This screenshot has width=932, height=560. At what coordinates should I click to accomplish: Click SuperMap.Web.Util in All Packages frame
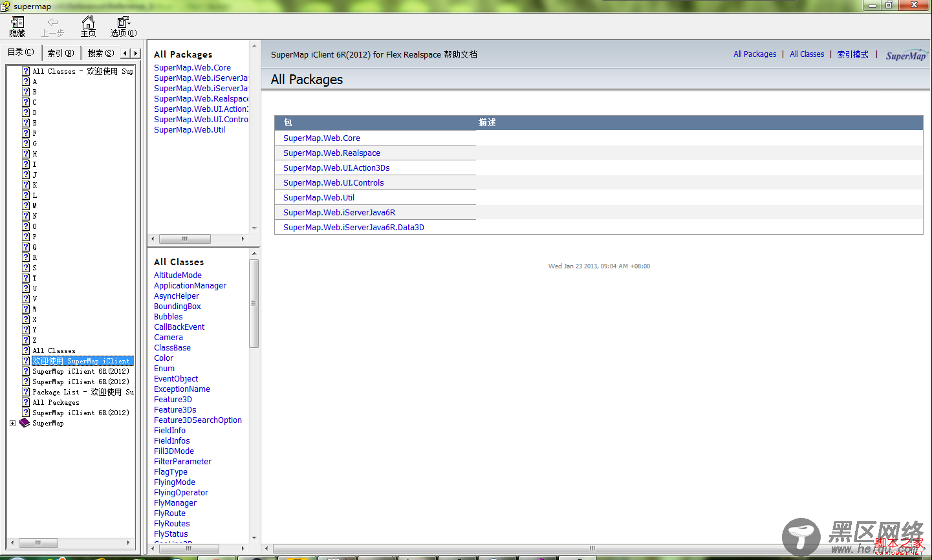(190, 130)
